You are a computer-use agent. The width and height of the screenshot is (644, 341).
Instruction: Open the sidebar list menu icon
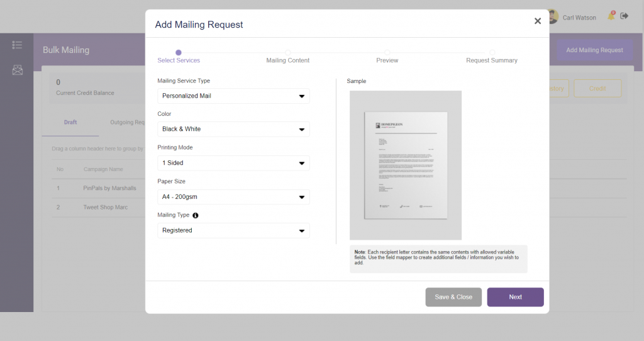click(17, 45)
